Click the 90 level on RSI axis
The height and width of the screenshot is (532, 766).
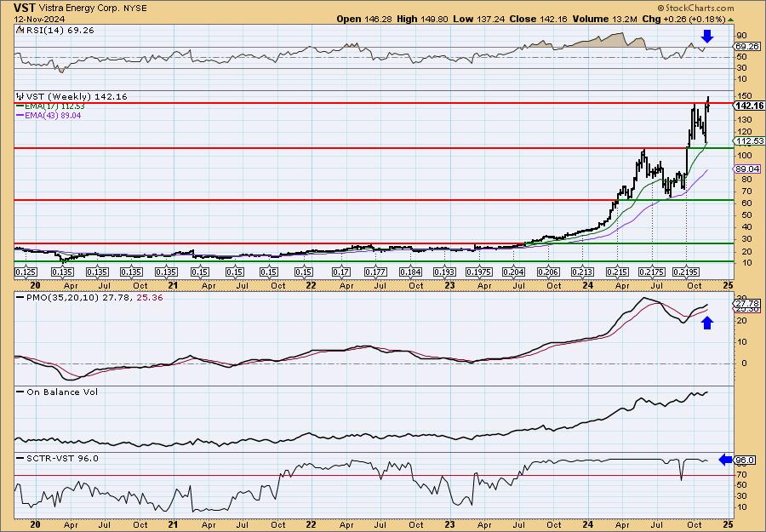[x=742, y=36]
